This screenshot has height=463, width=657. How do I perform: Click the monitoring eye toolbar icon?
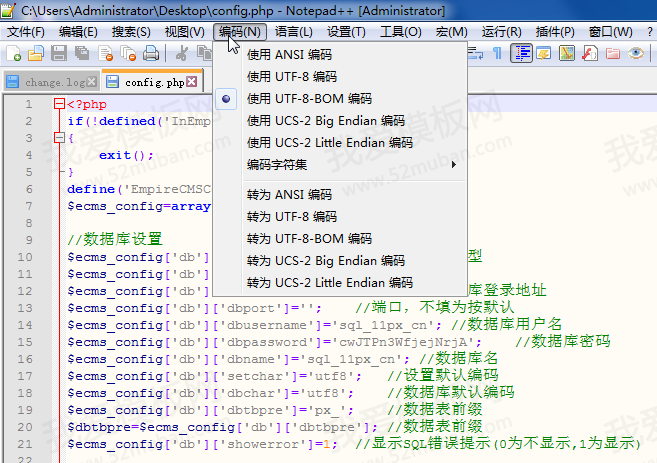click(x=636, y=53)
